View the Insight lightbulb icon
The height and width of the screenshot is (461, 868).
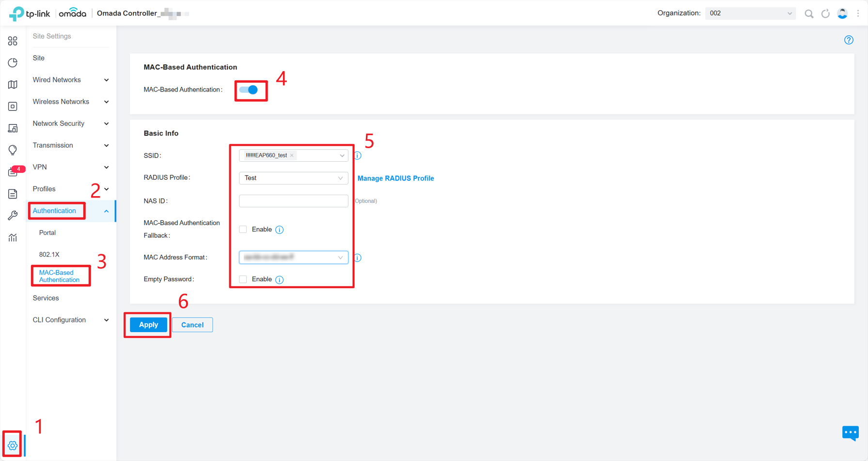(x=13, y=150)
